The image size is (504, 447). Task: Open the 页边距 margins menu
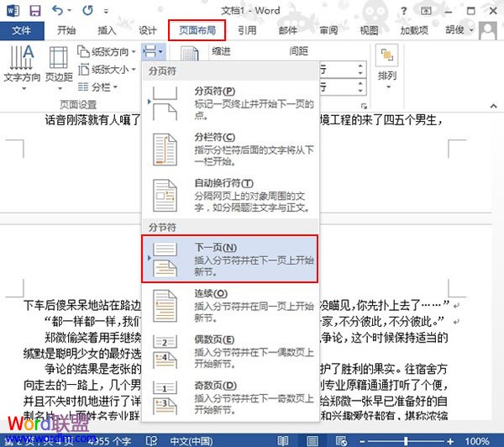[59, 67]
